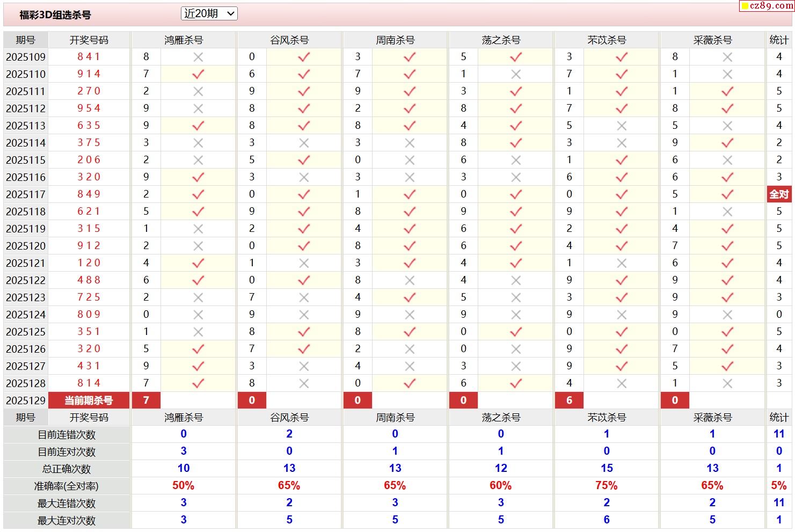The width and height of the screenshot is (795, 532).
Task: Click the 总正确次数 row label
Action: click(x=67, y=469)
